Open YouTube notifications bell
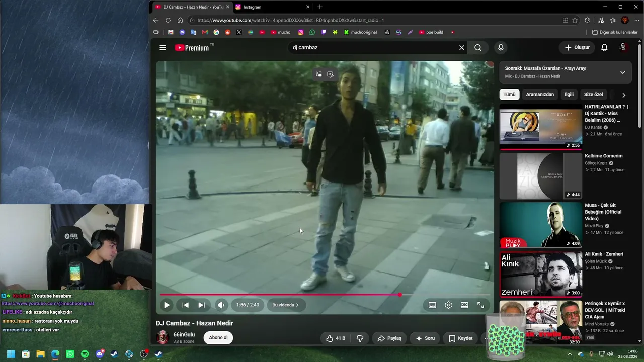The height and width of the screenshot is (362, 644). tap(604, 48)
